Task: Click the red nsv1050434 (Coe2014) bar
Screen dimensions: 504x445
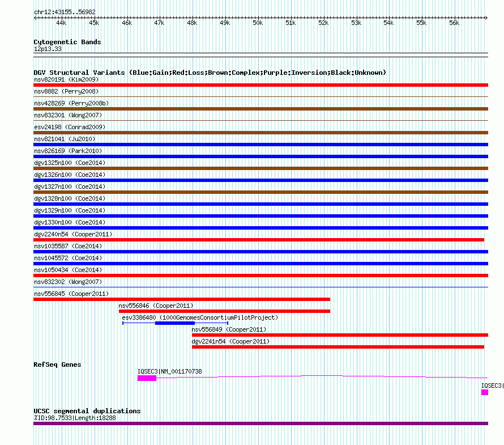Action: pos(260,276)
